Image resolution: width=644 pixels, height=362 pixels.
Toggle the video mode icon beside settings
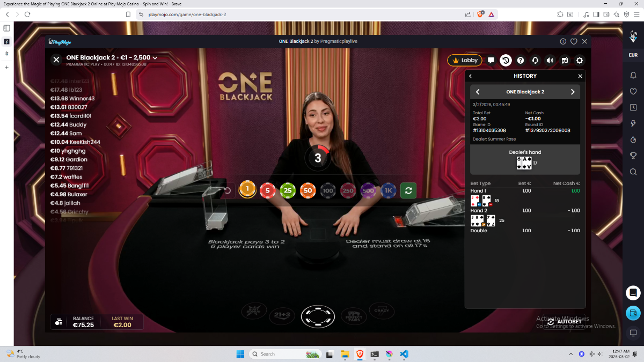click(565, 61)
